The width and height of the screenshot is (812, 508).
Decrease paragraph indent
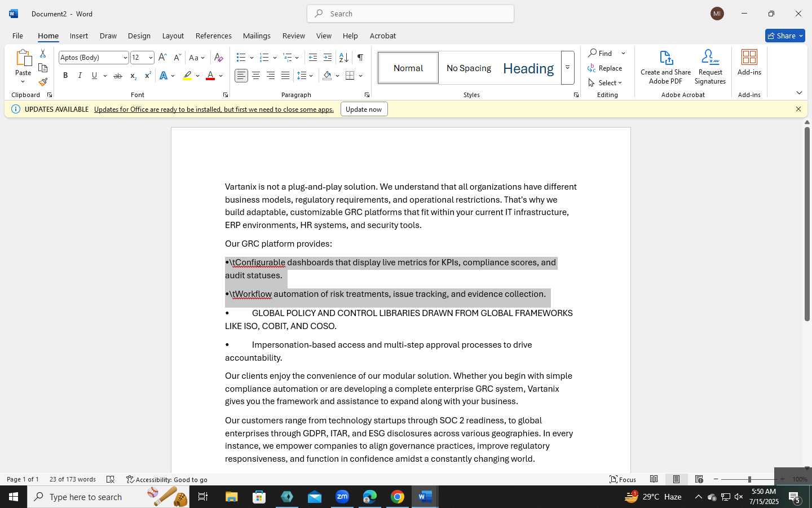tap(313, 58)
